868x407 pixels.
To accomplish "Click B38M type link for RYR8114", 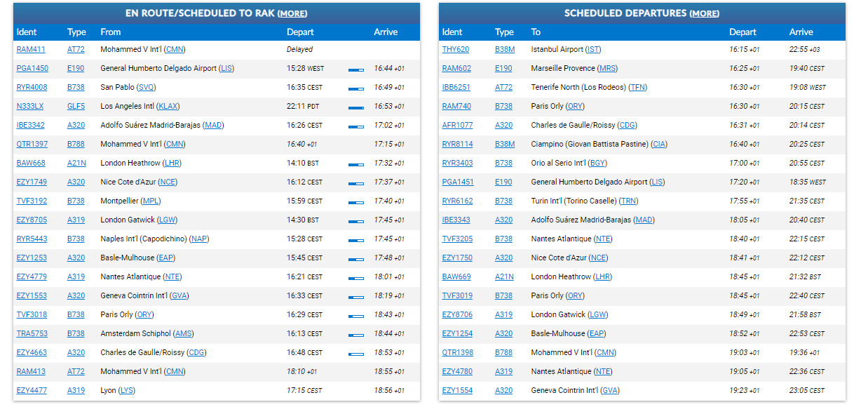I will pos(505,145).
